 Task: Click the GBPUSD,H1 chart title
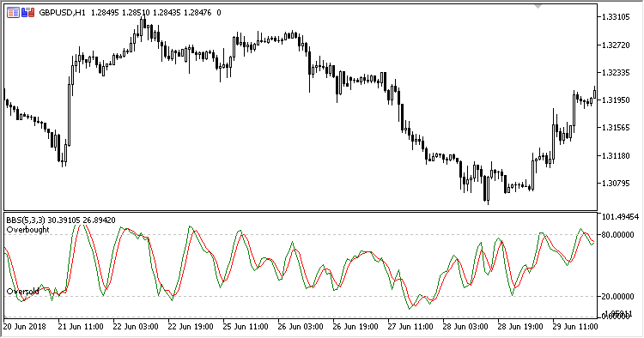[x=62, y=13]
